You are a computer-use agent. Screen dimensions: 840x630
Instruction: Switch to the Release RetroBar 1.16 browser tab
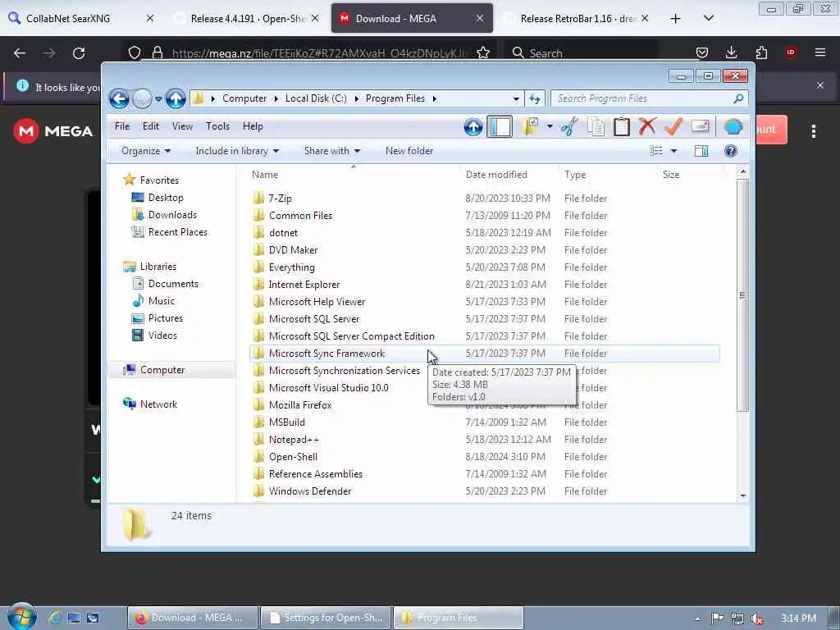577,19
